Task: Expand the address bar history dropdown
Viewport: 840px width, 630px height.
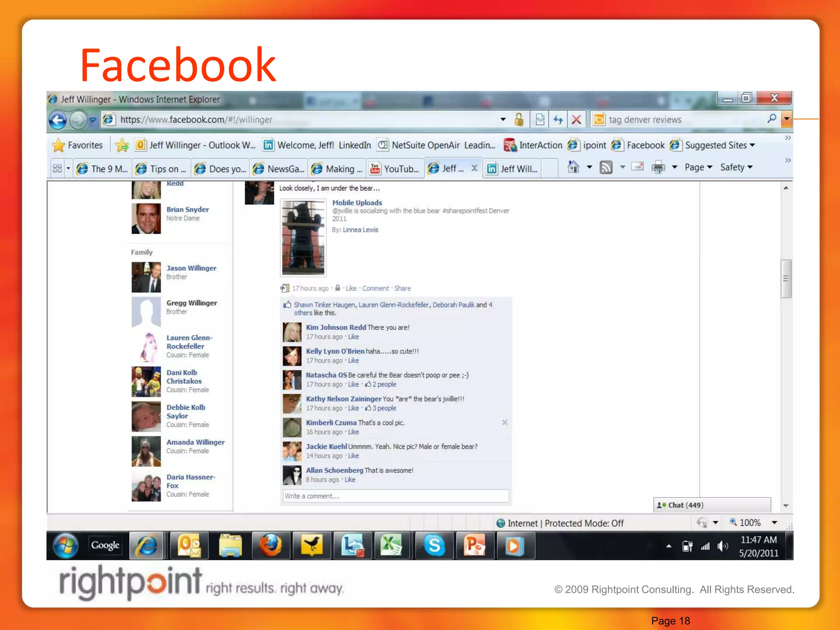Action: tap(503, 119)
